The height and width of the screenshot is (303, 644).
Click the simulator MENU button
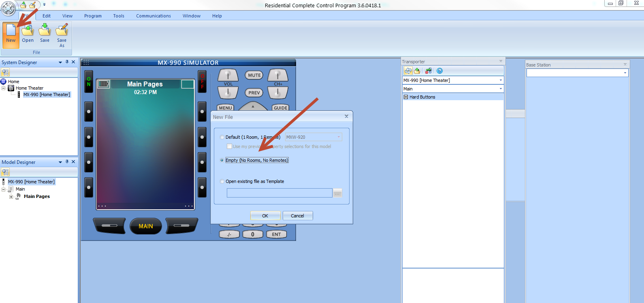pos(226,107)
